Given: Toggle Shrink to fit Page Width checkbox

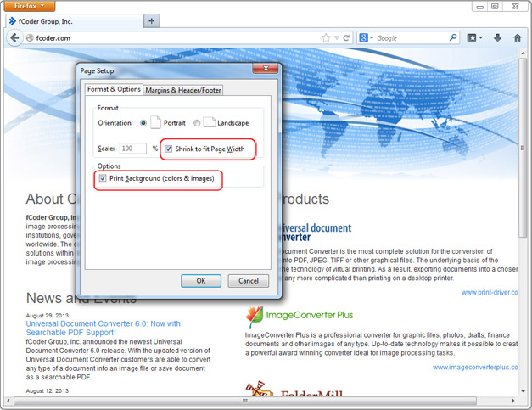Looking at the screenshot, I should pos(168,149).
